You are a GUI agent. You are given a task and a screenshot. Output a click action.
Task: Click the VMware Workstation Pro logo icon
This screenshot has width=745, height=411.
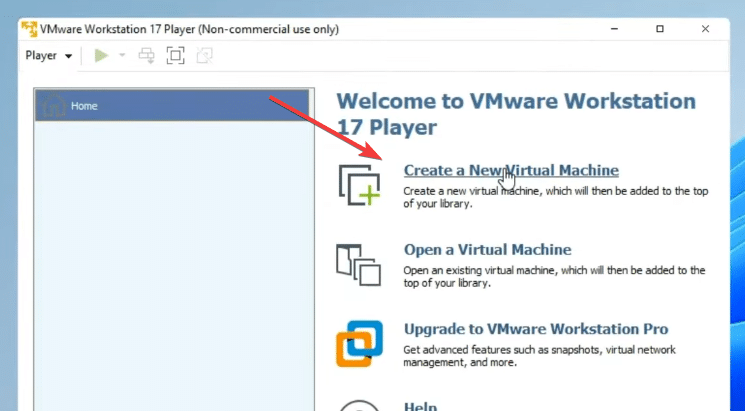point(359,344)
